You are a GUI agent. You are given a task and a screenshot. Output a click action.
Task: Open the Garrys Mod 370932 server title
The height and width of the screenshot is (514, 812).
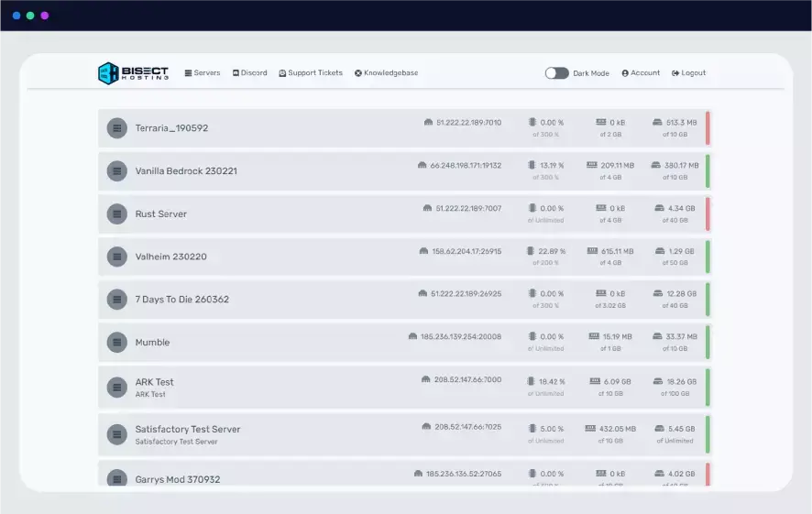pos(178,479)
